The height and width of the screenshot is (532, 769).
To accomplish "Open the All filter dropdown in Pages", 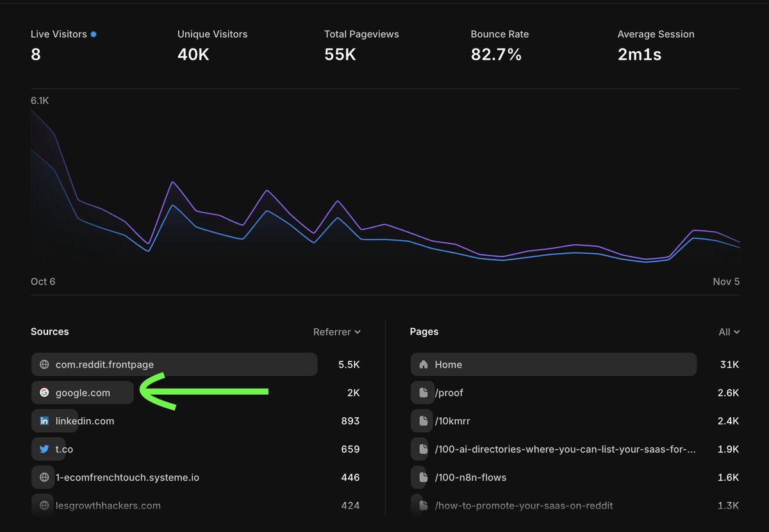I will 729,332.
